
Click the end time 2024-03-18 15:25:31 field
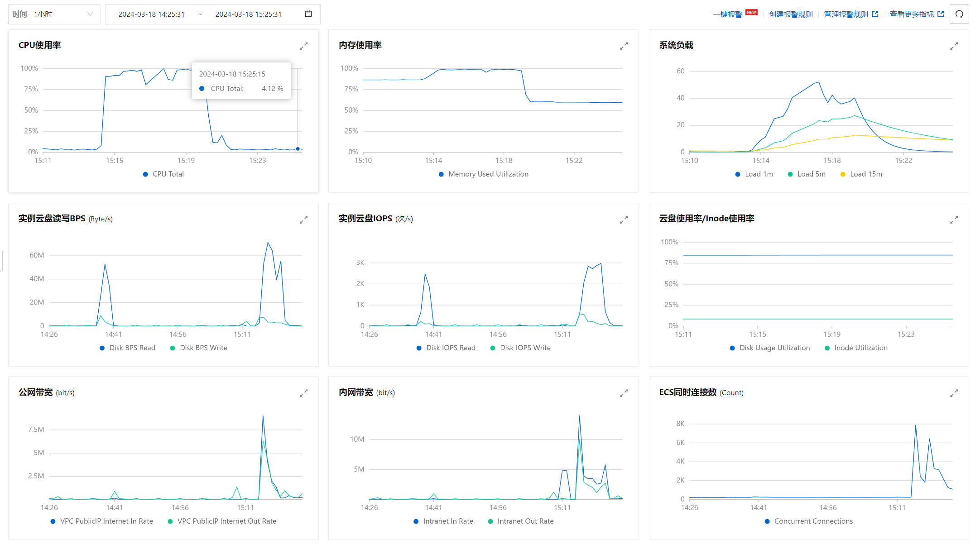[249, 14]
